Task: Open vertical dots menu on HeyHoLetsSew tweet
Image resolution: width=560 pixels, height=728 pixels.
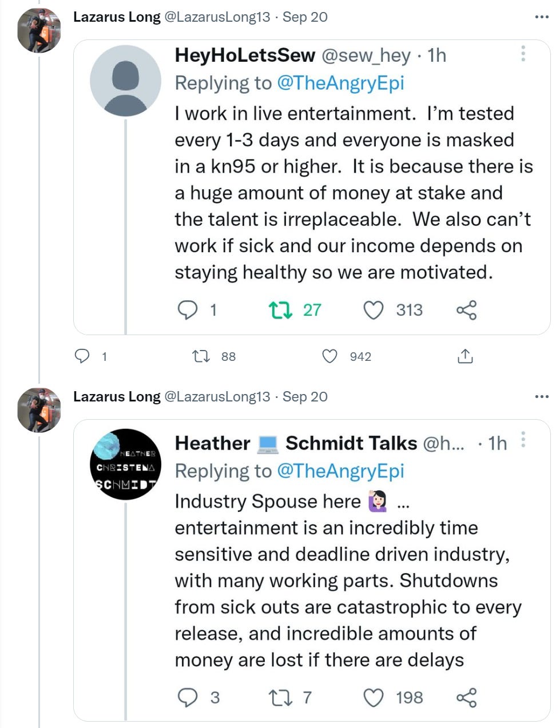Action: pyautogui.click(x=523, y=54)
